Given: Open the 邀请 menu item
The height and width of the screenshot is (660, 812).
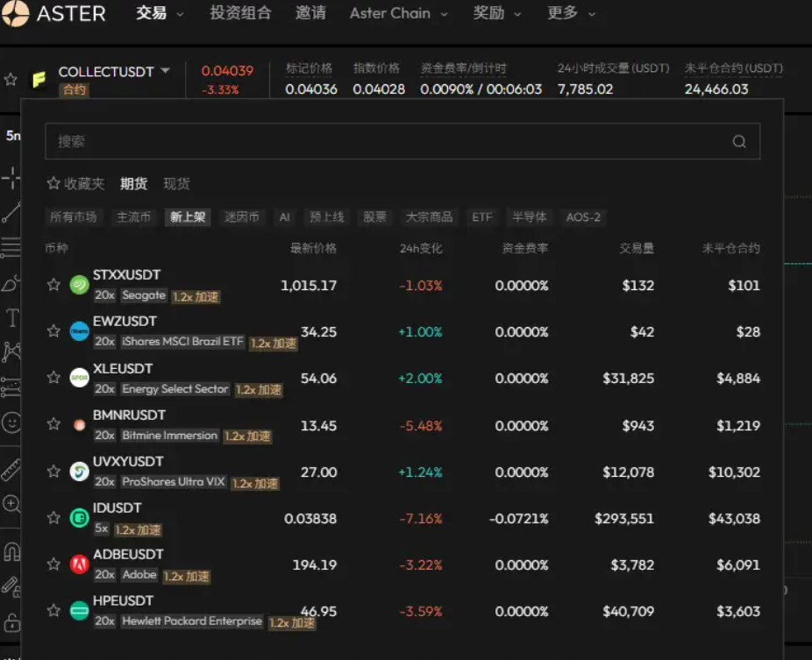Looking at the screenshot, I should click(x=310, y=13).
